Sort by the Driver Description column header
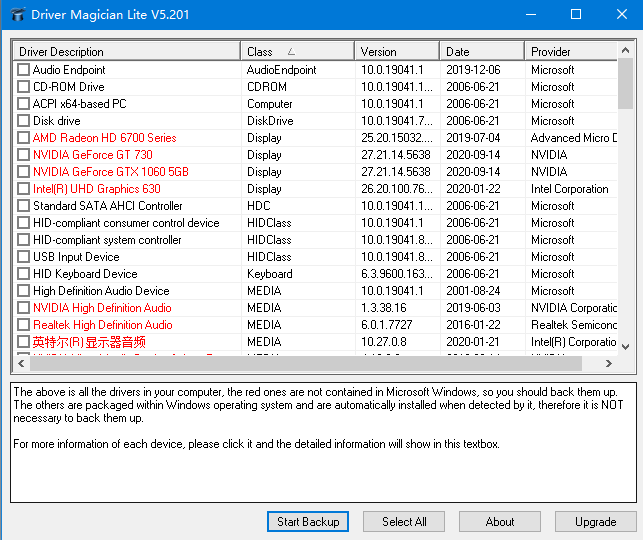The height and width of the screenshot is (540, 643). [x=127, y=52]
